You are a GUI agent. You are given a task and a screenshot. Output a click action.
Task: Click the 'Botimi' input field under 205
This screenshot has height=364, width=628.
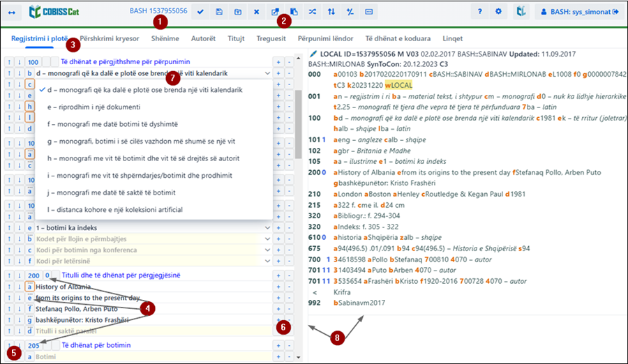[154, 357]
